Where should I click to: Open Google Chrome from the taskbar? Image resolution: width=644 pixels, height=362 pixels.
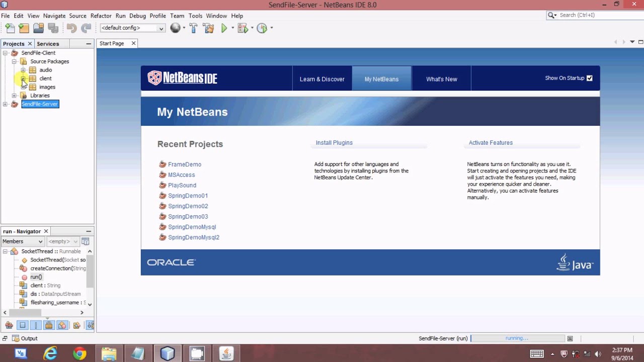click(x=79, y=354)
